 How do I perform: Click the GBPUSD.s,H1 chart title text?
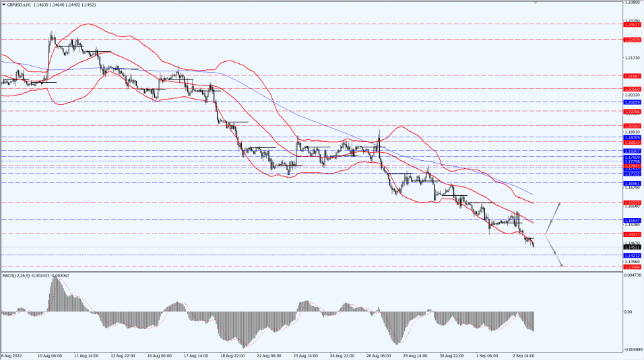21,4
